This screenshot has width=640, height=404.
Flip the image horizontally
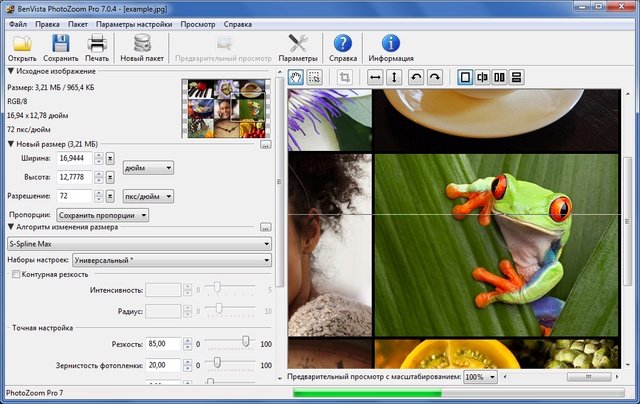[x=376, y=77]
